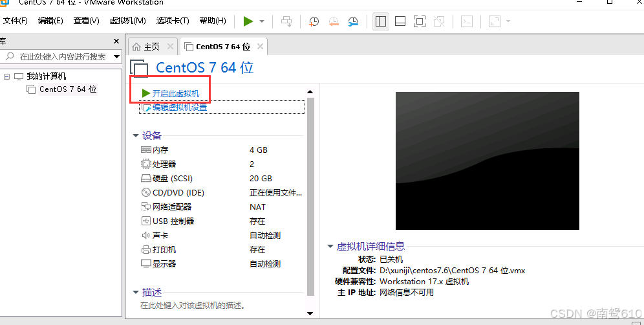Collapse the 描述 section
This screenshot has height=325, width=644.
136,293
